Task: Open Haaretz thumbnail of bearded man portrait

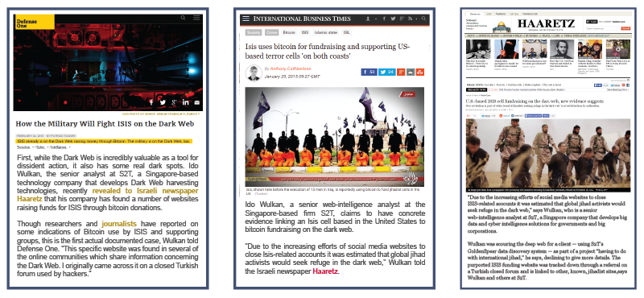Action: 562,49
